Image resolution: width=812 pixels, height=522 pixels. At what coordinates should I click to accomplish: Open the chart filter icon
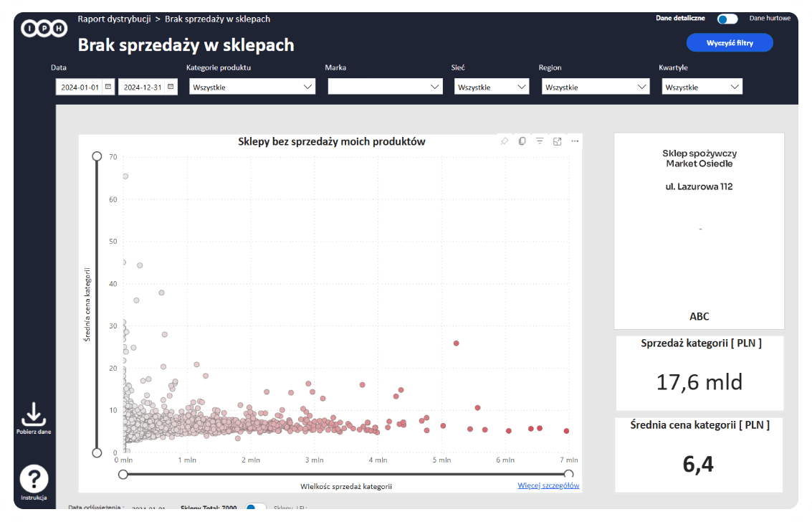[540, 141]
